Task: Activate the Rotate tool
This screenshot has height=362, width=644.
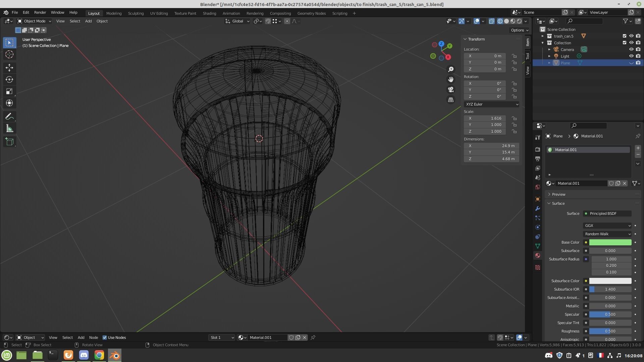Action: point(9,79)
